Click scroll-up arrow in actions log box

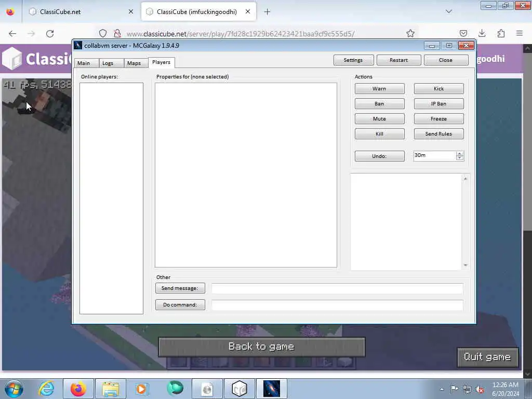click(465, 179)
